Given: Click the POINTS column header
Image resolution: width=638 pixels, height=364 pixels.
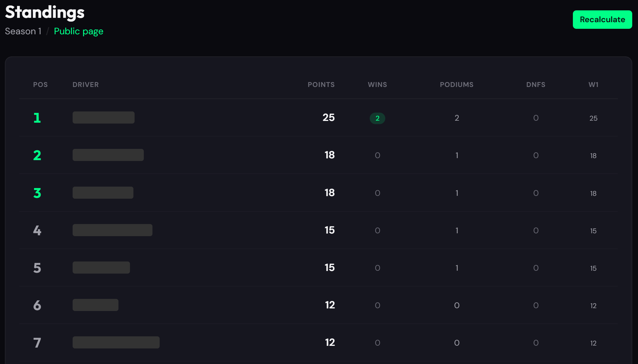Looking at the screenshot, I should tap(321, 85).
